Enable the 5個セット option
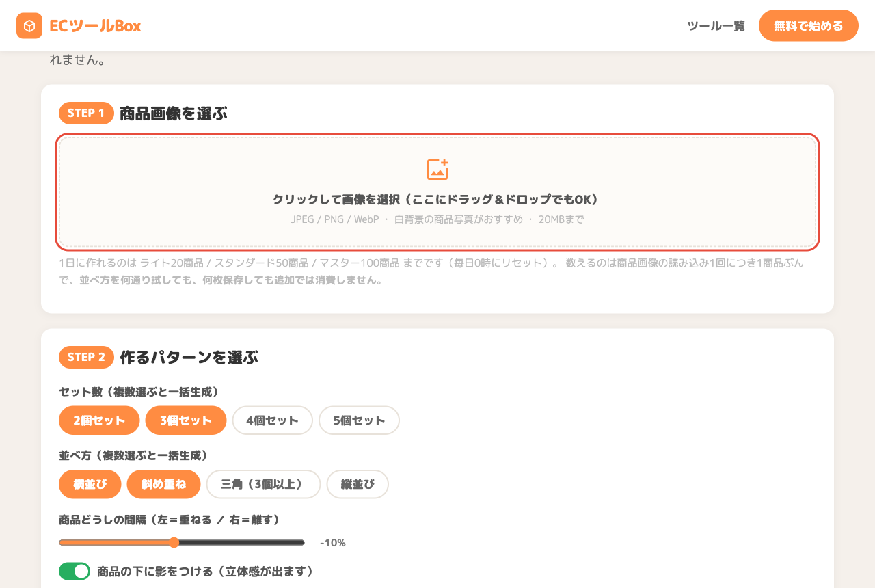The height and width of the screenshot is (588, 875). tap(359, 420)
